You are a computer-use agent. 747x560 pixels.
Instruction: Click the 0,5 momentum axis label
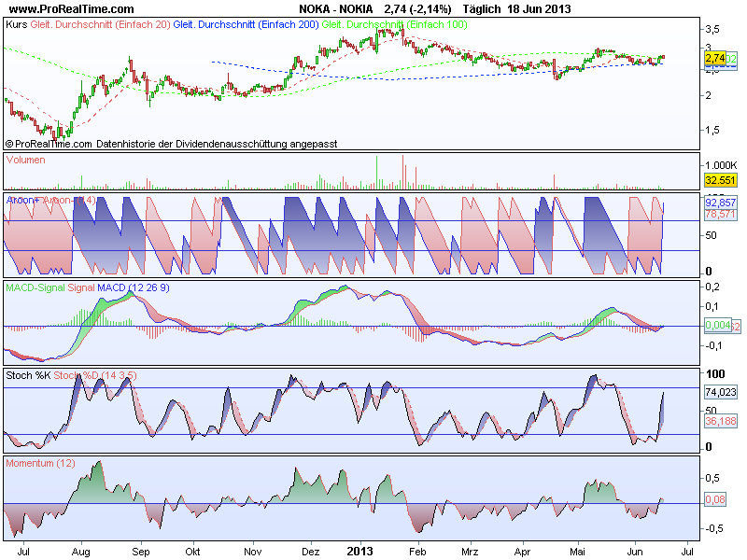point(712,478)
